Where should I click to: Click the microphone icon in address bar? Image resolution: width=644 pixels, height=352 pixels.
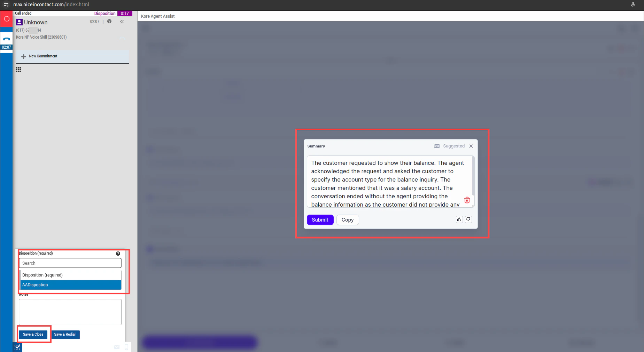633,5
